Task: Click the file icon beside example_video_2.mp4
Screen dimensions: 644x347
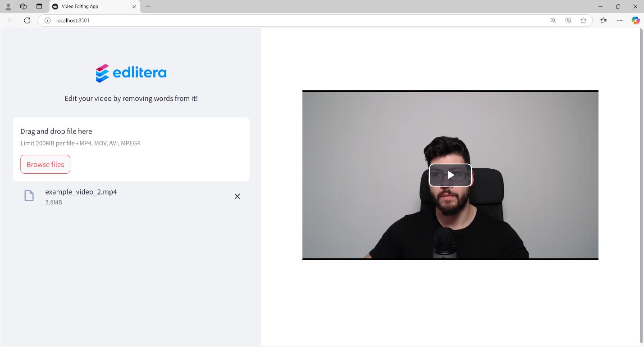Action: (29, 196)
